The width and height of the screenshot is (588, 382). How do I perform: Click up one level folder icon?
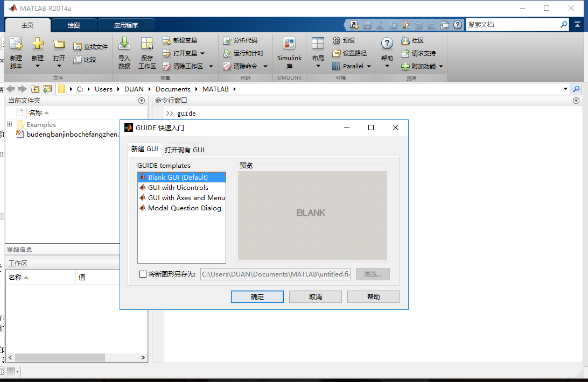pos(35,89)
